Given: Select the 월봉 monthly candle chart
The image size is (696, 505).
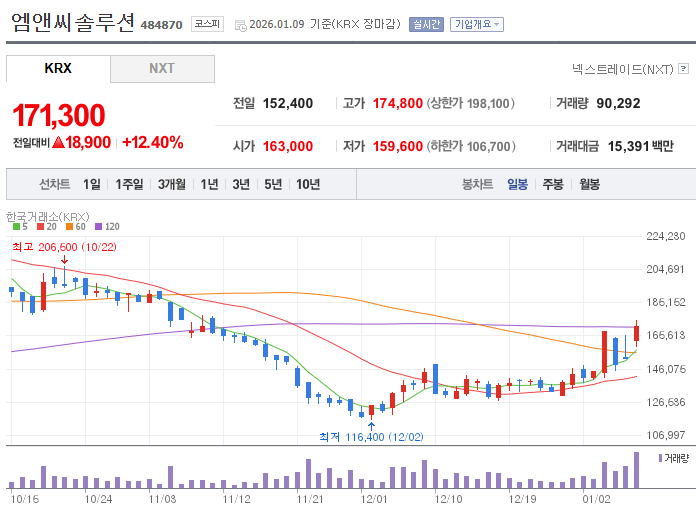Looking at the screenshot, I should point(589,184).
